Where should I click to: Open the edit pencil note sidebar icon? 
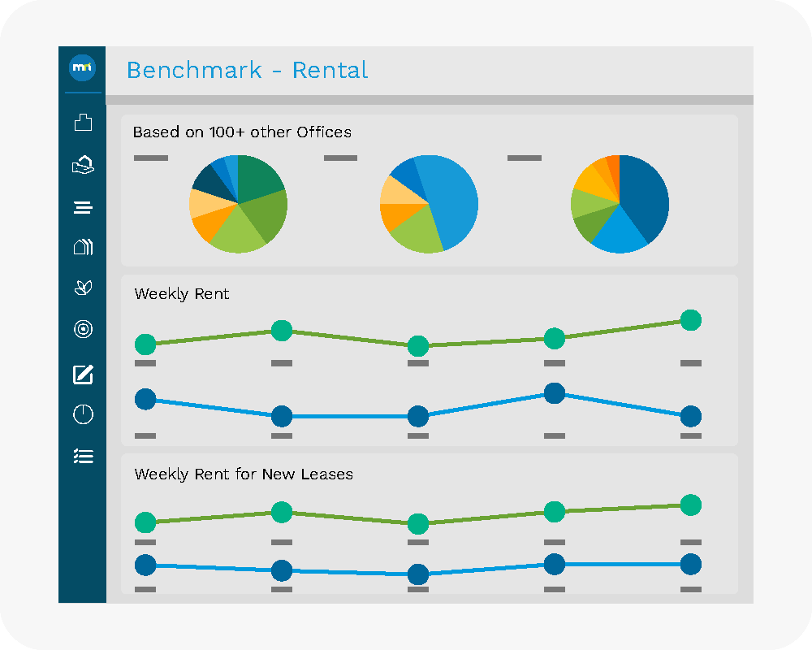[83, 375]
